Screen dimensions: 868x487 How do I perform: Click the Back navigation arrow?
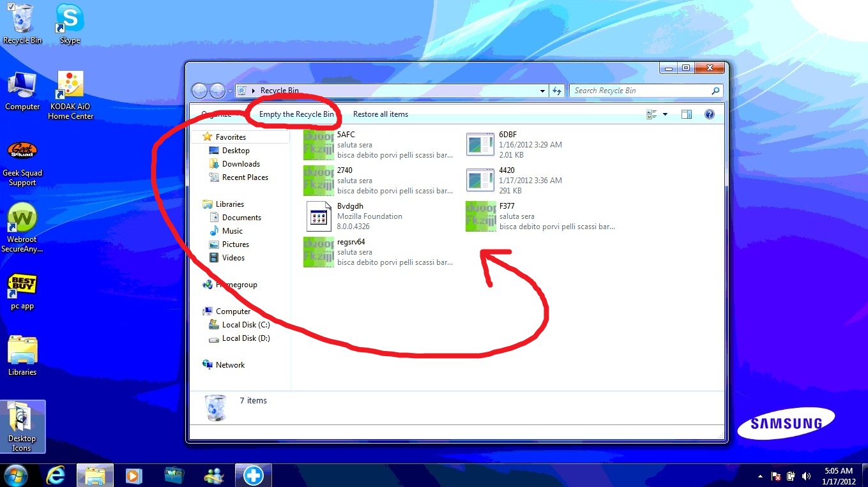199,91
